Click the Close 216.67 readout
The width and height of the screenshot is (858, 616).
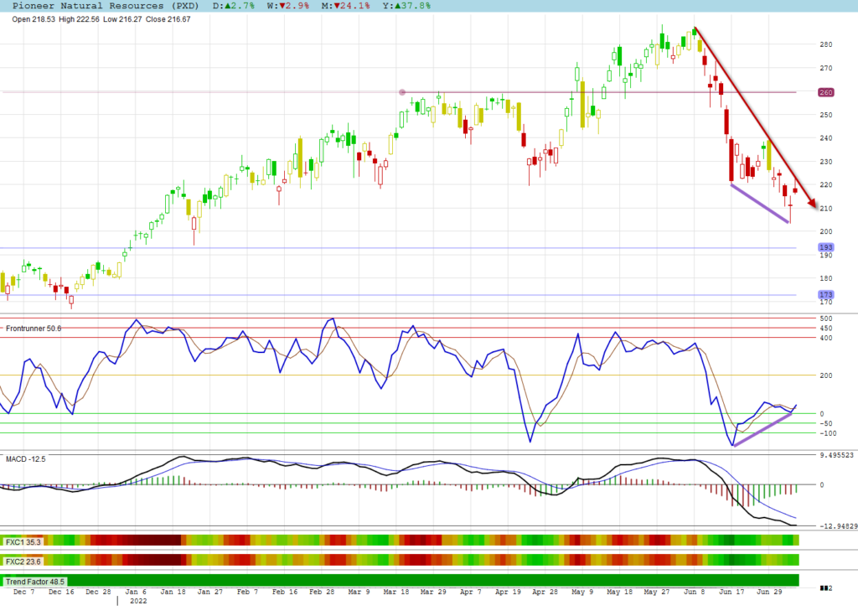(x=168, y=19)
